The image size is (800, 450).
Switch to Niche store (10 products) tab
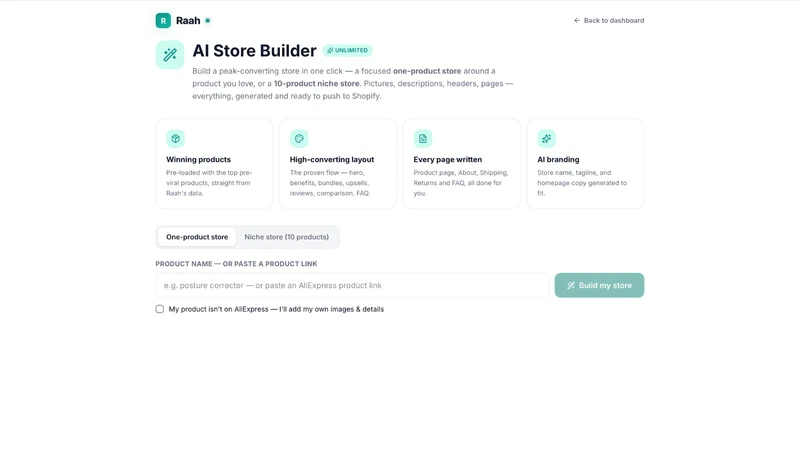[287, 237]
